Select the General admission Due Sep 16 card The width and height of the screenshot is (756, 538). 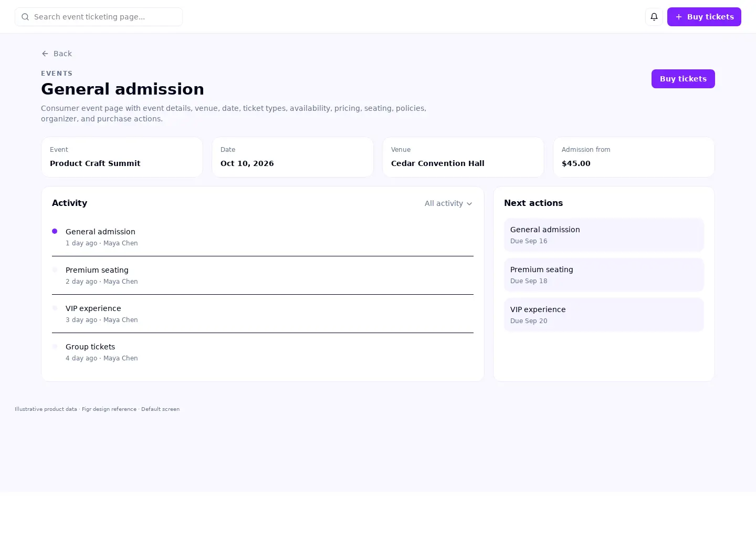click(x=604, y=235)
